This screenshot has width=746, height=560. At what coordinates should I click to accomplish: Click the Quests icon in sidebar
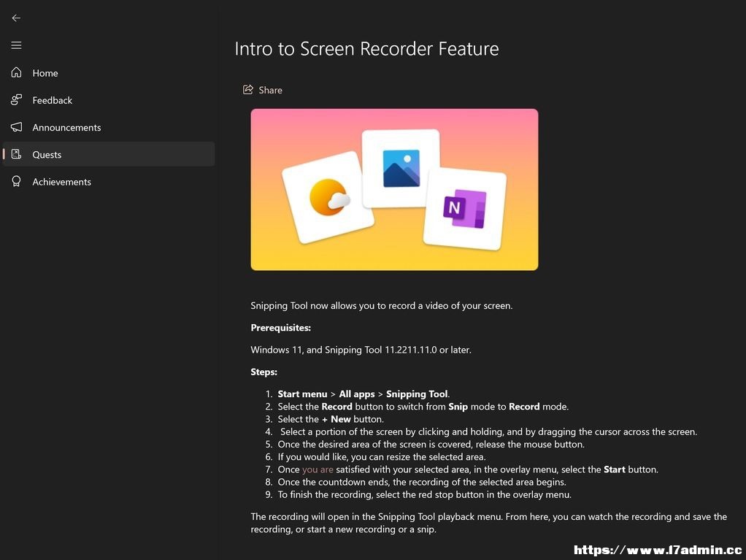(x=16, y=154)
